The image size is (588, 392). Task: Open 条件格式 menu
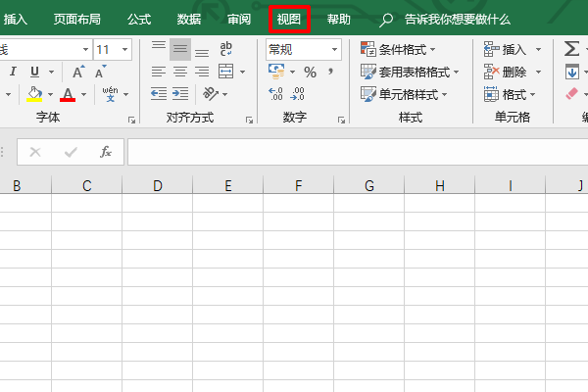[398, 49]
